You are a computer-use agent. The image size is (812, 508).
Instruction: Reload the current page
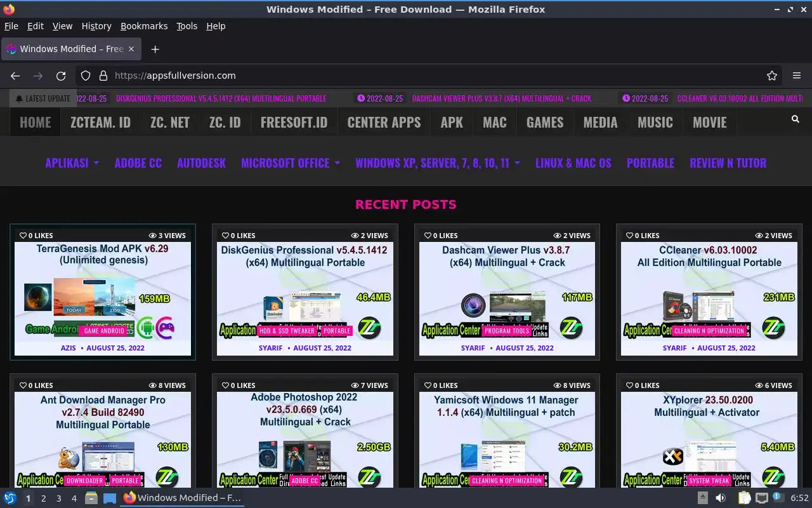coord(61,76)
